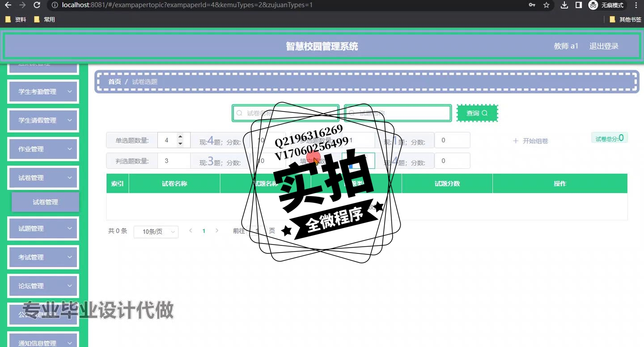Open the saved passwords key icon

pyautogui.click(x=532, y=5)
